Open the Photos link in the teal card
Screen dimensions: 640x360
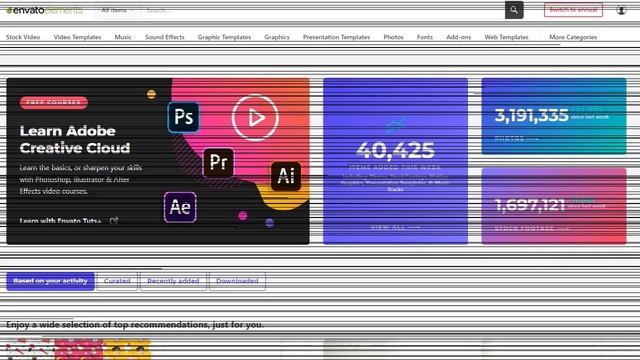(516, 138)
